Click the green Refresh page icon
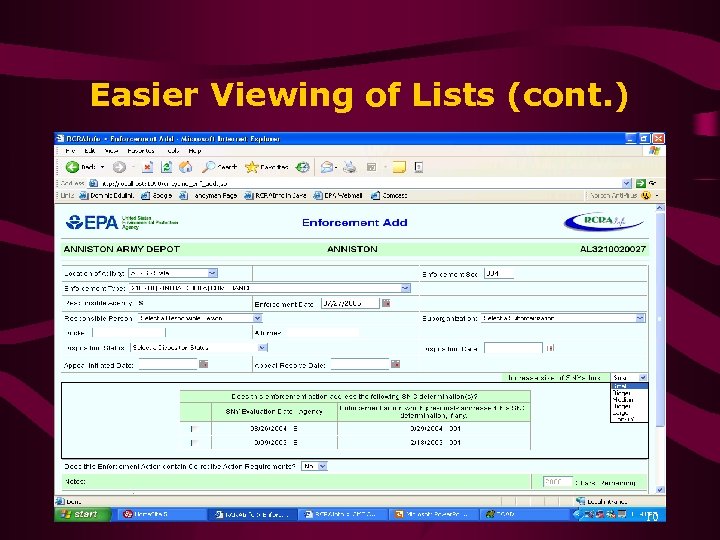 click(x=166, y=167)
